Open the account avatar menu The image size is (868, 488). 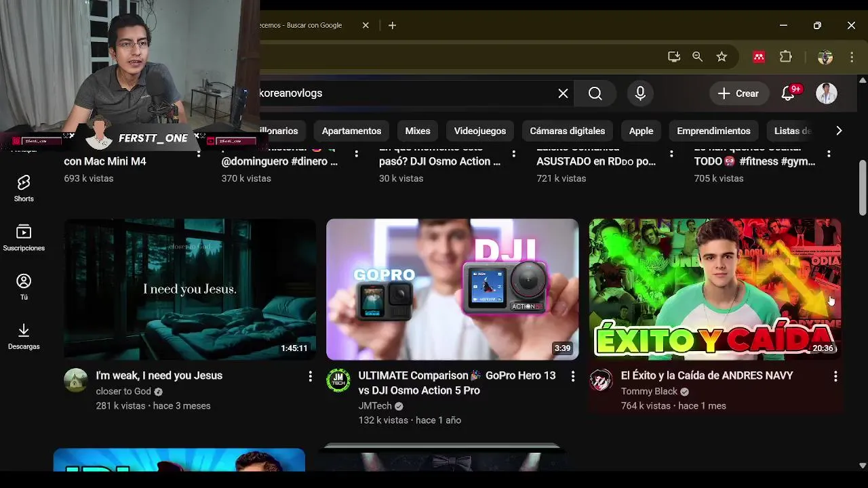[x=827, y=94]
